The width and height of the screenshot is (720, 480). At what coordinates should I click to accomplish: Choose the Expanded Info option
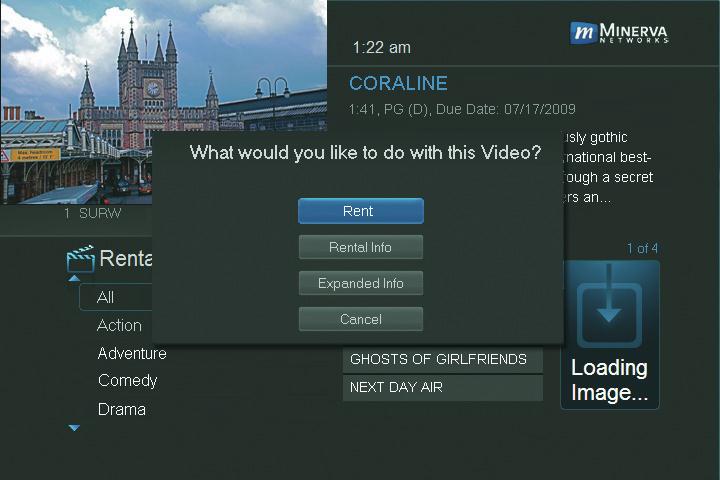coord(360,283)
